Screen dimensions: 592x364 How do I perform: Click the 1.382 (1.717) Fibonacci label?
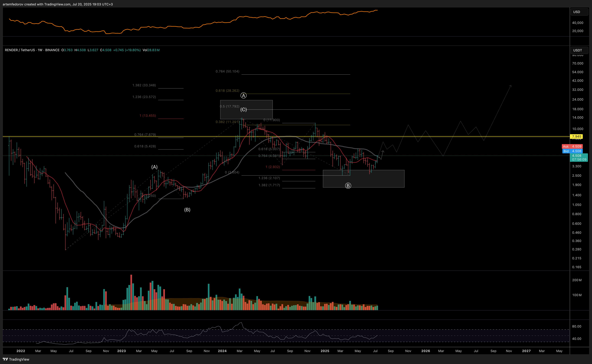click(269, 185)
